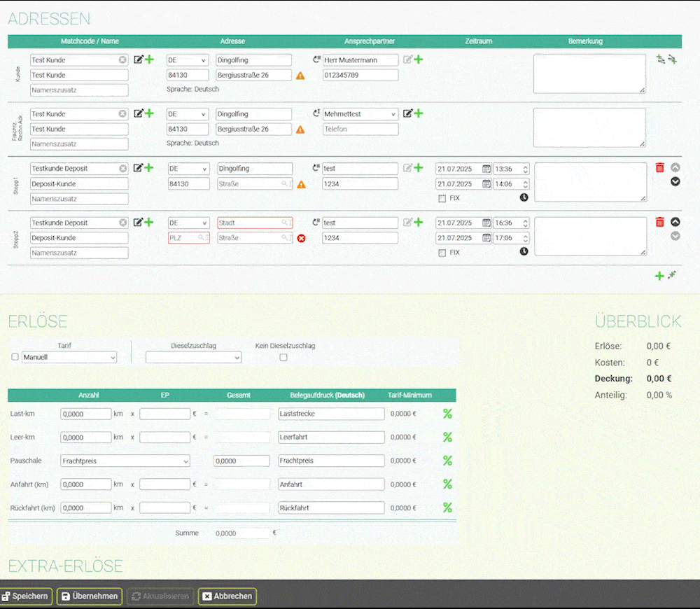Click the Laststrecke Belegaufdruck field

[x=331, y=414]
